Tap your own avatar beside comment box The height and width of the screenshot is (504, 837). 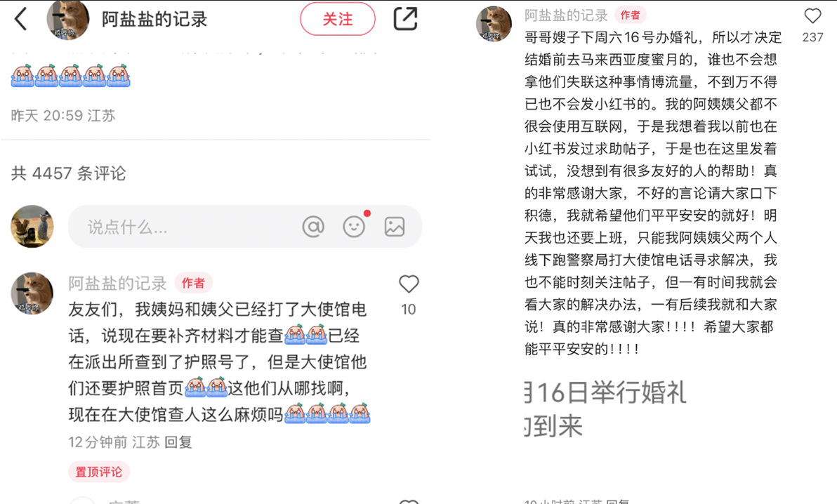click(x=32, y=226)
